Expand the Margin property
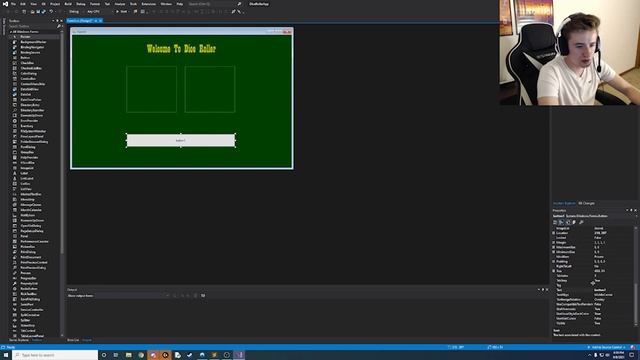The width and height of the screenshot is (640, 360). 553,242
